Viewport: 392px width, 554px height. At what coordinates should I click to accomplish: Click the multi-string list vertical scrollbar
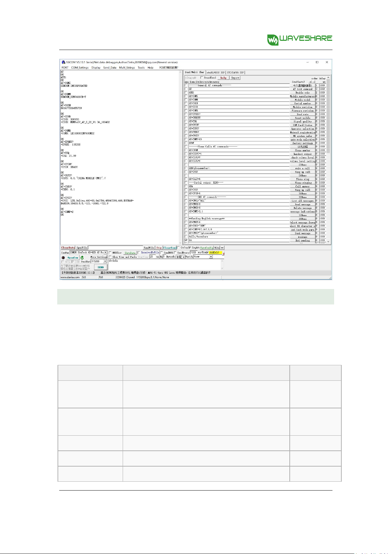click(x=328, y=159)
